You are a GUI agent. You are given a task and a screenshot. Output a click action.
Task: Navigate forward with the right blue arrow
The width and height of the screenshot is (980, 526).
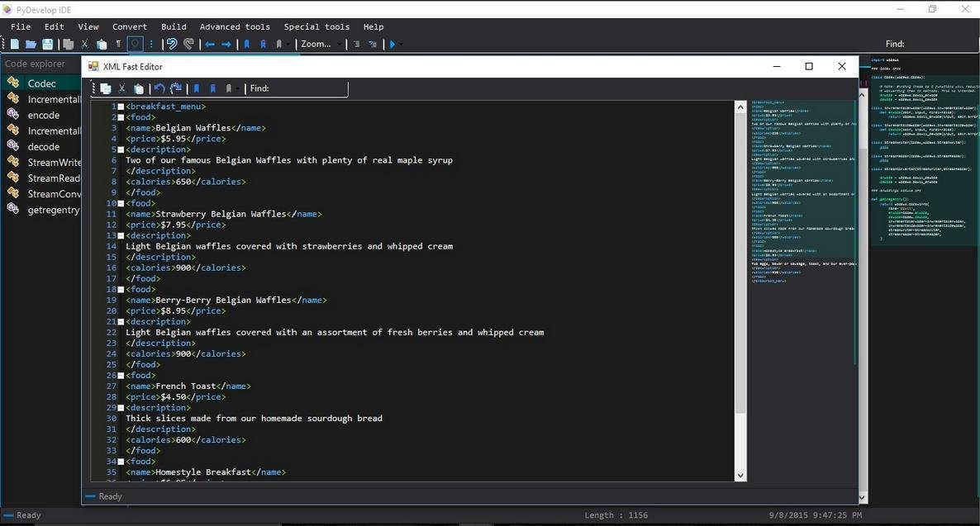click(226, 44)
